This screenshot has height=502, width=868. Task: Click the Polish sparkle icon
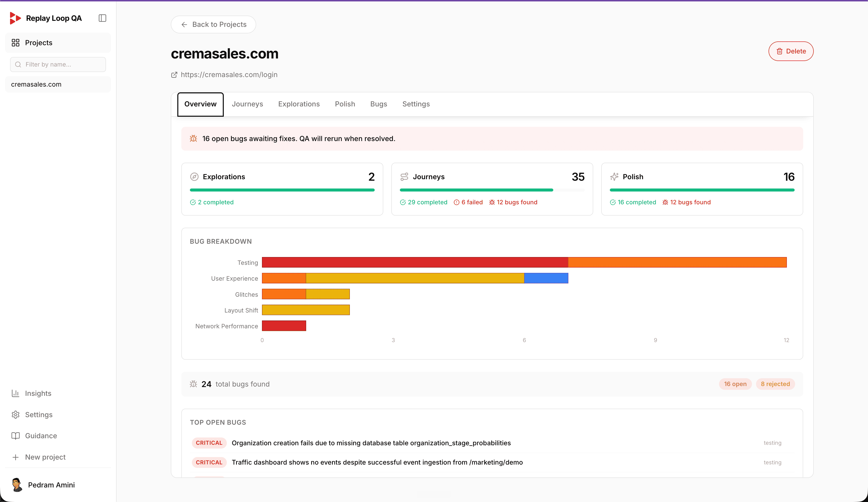pyautogui.click(x=614, y=177)
